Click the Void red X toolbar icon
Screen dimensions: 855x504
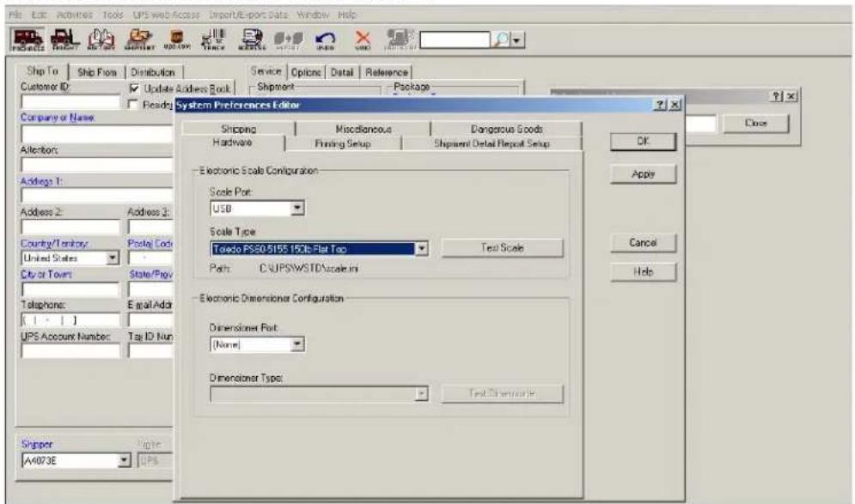(x=363, y=39)
